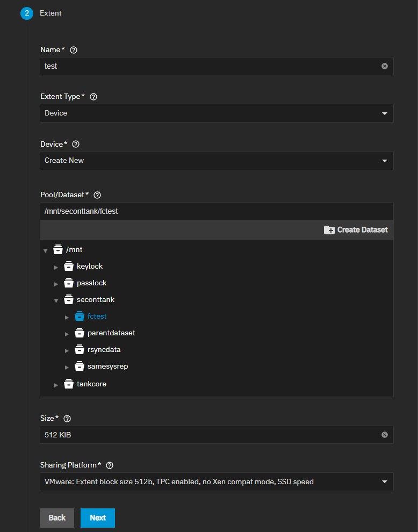Open the Size field help tooltip

tap(67, 419)
